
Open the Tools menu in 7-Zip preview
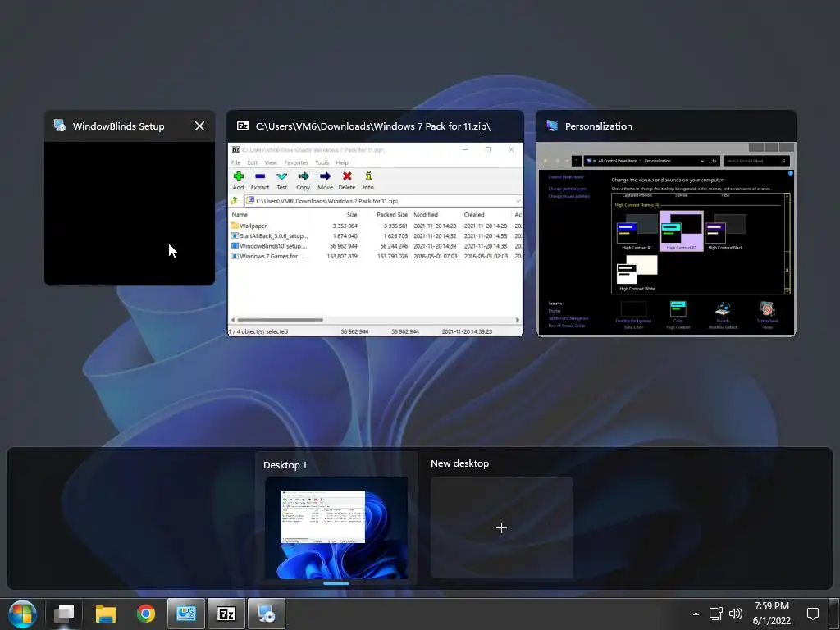tap(322, 162)
